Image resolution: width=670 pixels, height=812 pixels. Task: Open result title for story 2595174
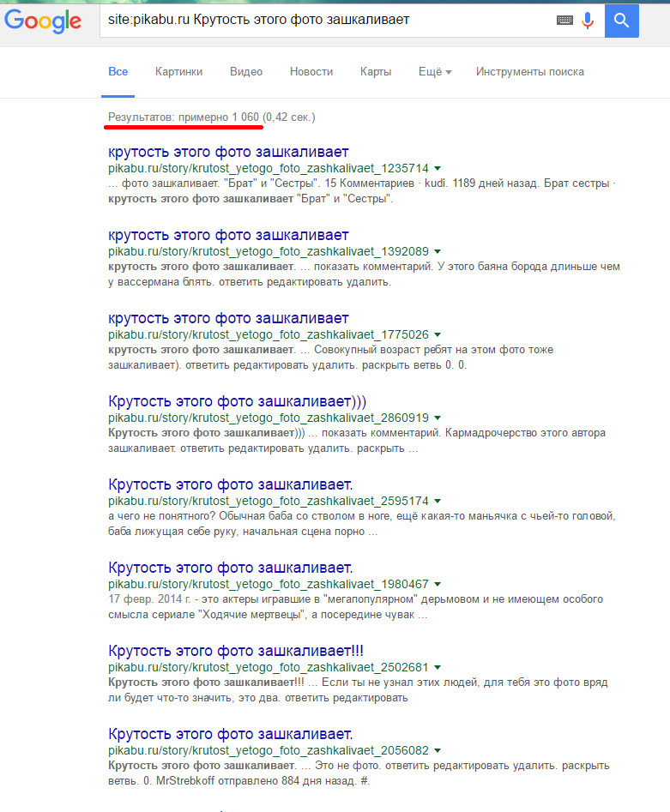point(230,484)
